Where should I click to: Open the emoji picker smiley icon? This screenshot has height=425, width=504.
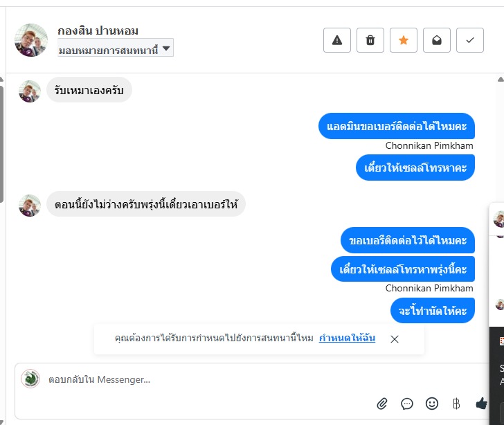pos(432,404)
